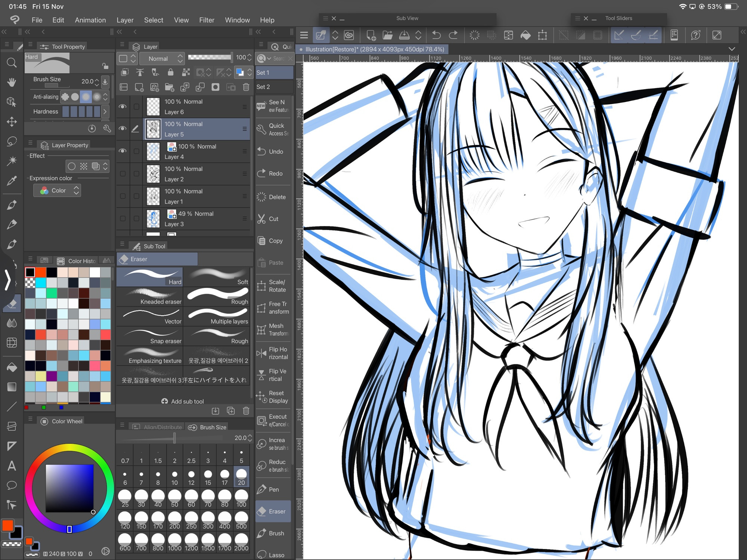Screen dimensions: 747x560
Task: Select the Fill bucket tool in toolbar
Action: tap(12, 367)
